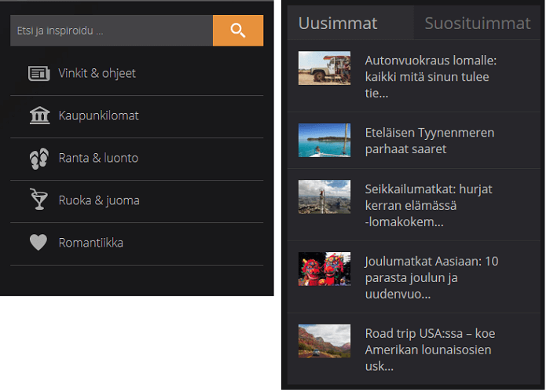The height and width of the screenshot is (392, 550).
Task: Switch to the Suosituimmat tab
Action: (477, 23)
